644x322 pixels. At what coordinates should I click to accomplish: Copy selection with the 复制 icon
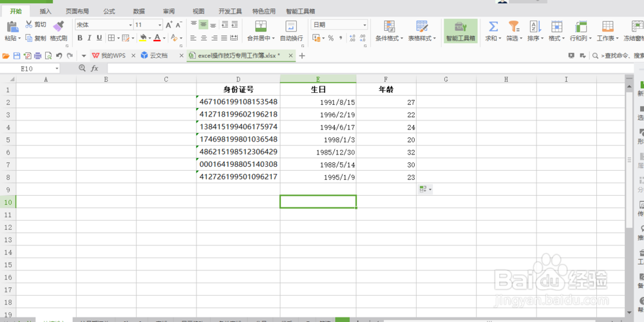click(29, 38)
